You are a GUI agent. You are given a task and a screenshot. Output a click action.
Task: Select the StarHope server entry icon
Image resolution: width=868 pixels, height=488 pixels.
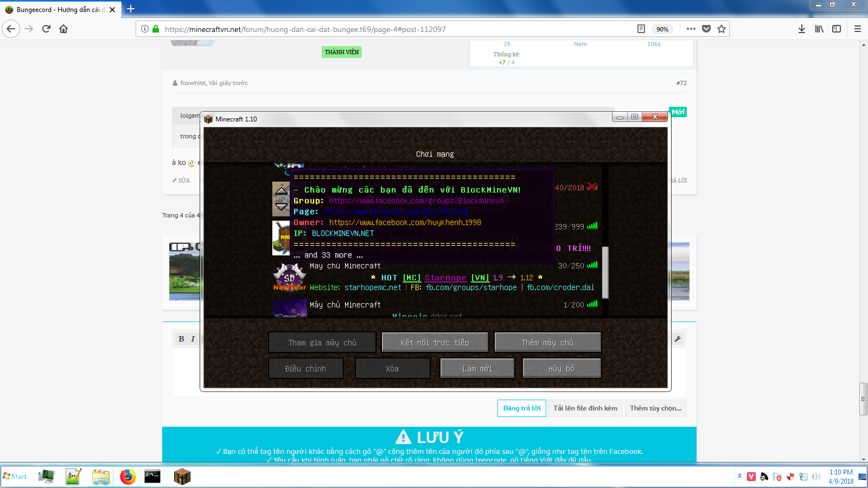[x=290, y=277]
